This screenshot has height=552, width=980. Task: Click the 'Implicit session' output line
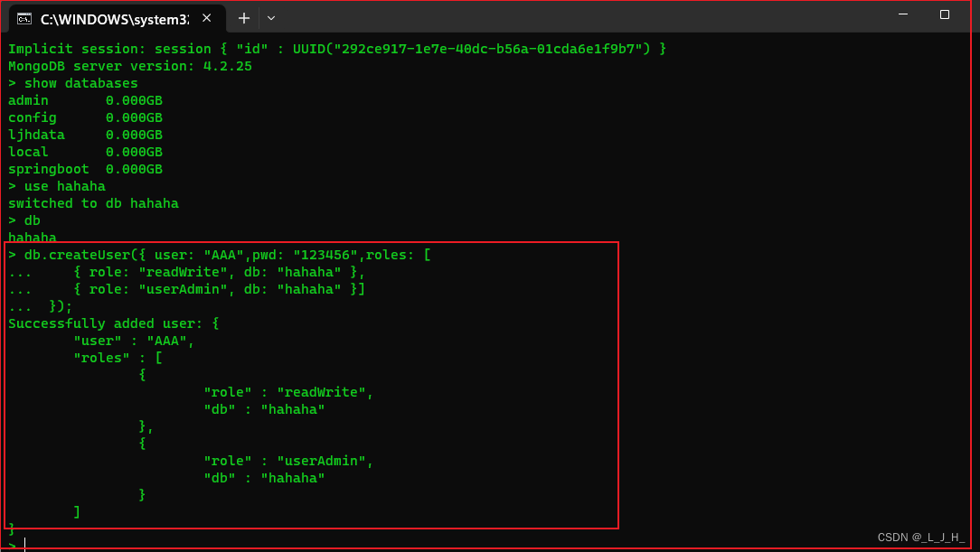(337, 49)
